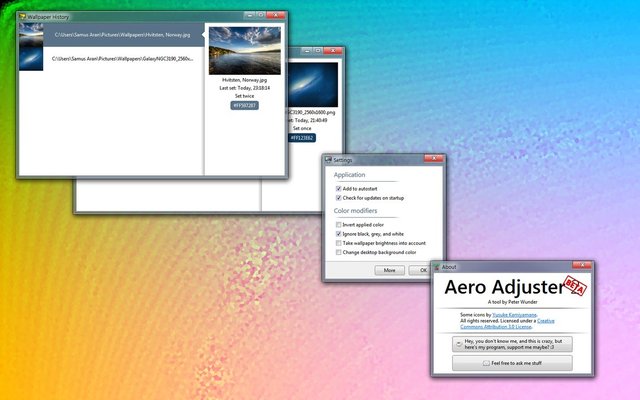Select the Hvitsten, Norway.jpg path row
640x400 pixels.
[110, 36]
